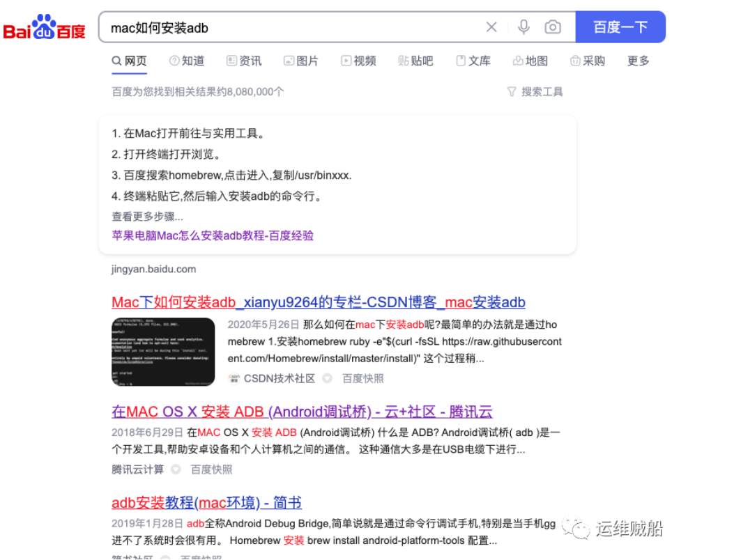Click the CSDN技术社区 source badge icon
The width and height of the screenshot is (734, 560).
[x=235, y=379]
